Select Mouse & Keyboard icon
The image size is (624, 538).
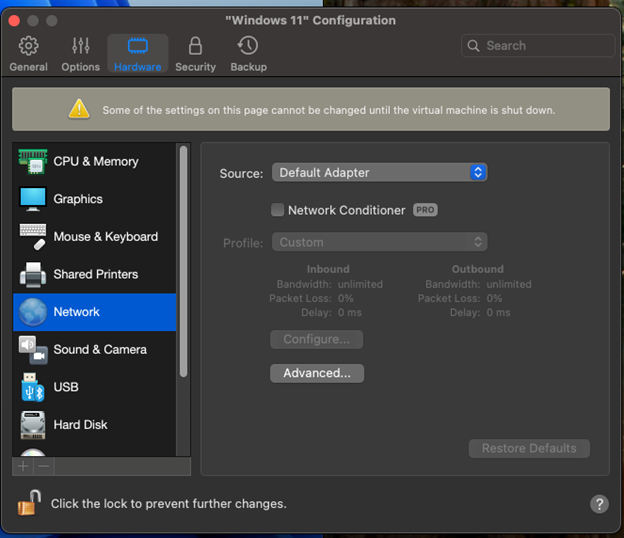33,236
